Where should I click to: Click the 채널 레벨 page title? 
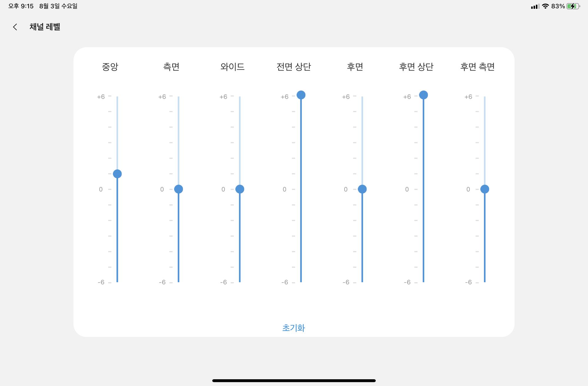(x=45, y=27)
